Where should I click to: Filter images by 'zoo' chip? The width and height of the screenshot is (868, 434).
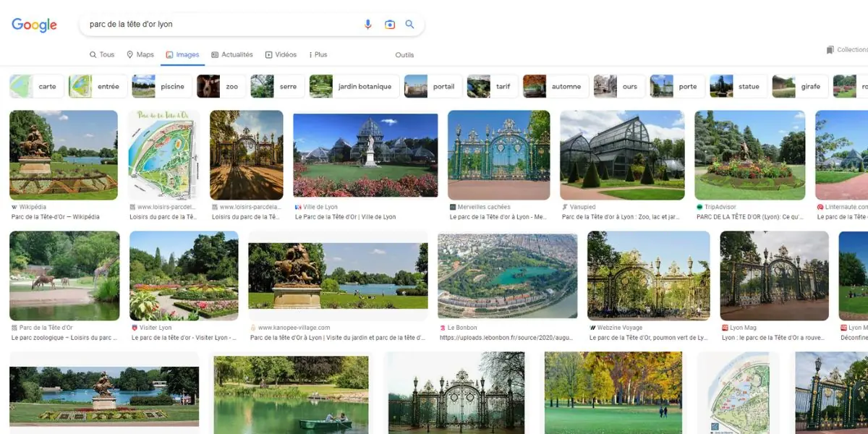(221, 86)
